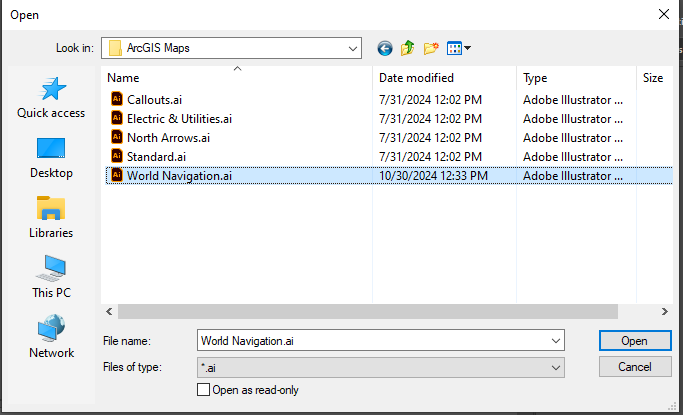Go back using the blue back arrow icon
Screen dimensions: 683x415
[385, 48]
